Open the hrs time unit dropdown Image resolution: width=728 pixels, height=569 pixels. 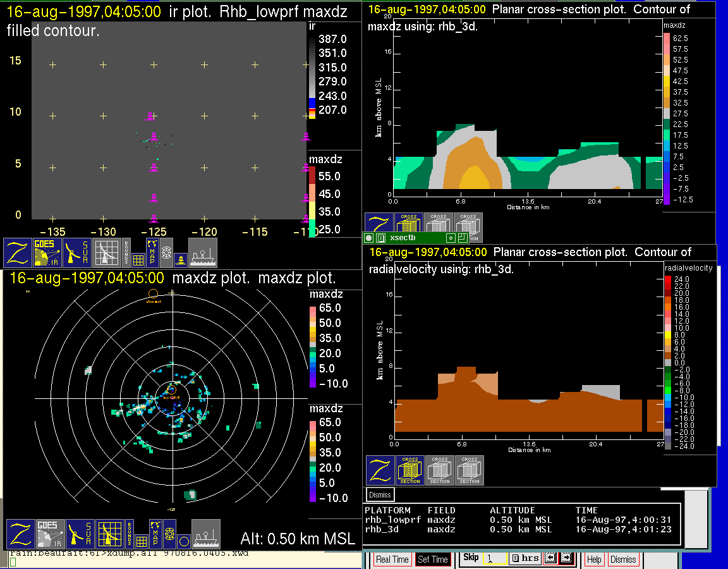[525, 559]
